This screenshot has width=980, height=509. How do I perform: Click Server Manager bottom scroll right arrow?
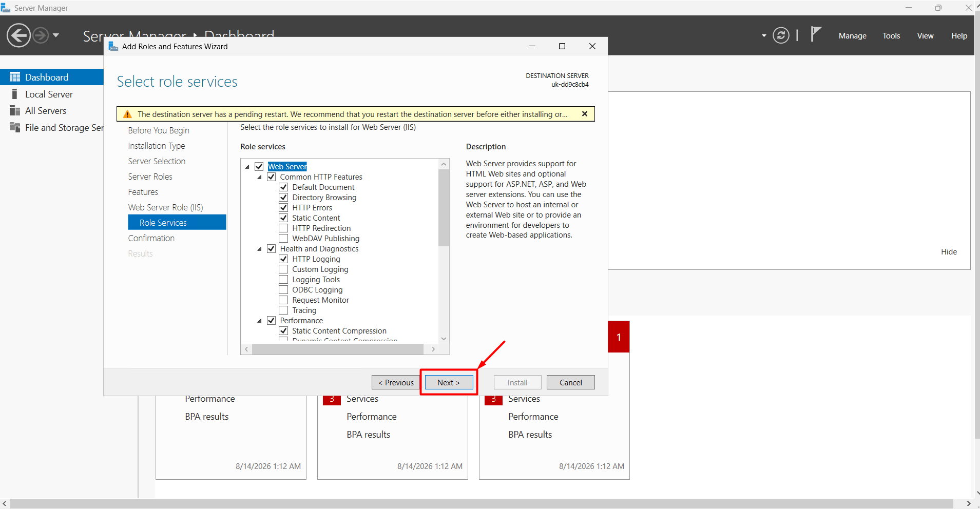pyautogui.click(x=969, y=504)
